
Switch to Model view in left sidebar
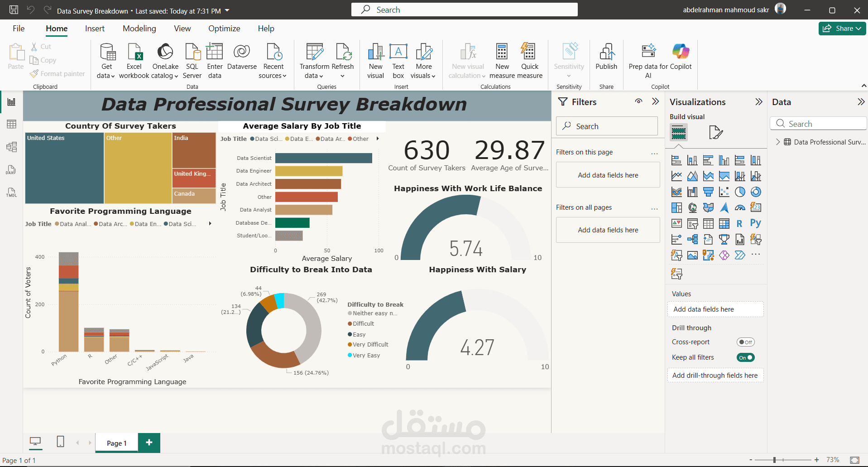(x=11, y=147)
